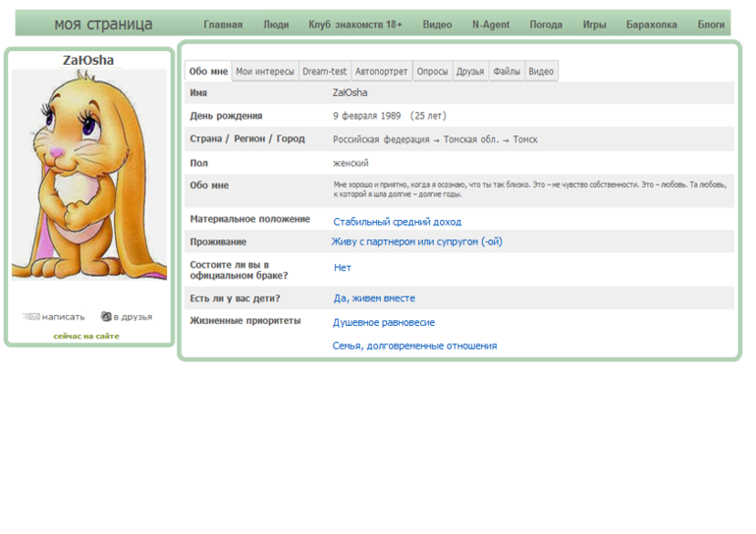Show the Файлы tab
Screen dimensions: 756x534
pyautogui.click(x=507, y=71)
